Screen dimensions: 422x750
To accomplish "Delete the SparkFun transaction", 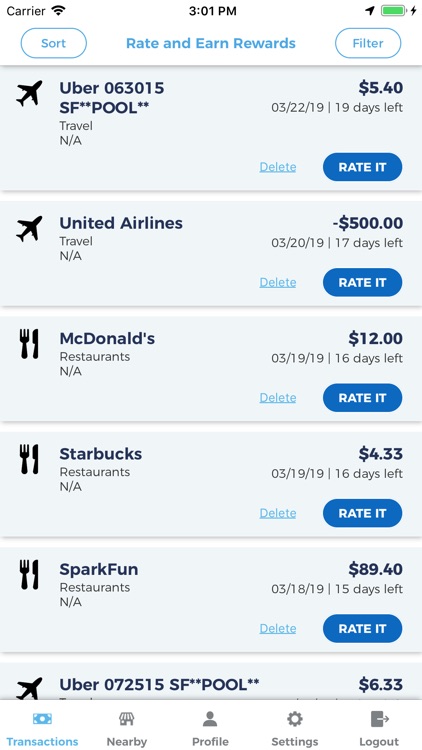I will coord(278,628).
